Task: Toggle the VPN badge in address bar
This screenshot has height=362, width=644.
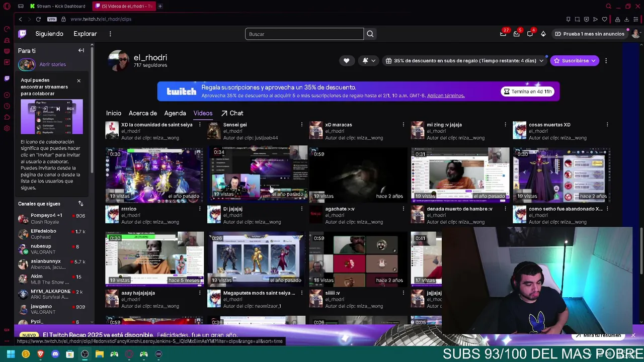Action: pos(52,19)
